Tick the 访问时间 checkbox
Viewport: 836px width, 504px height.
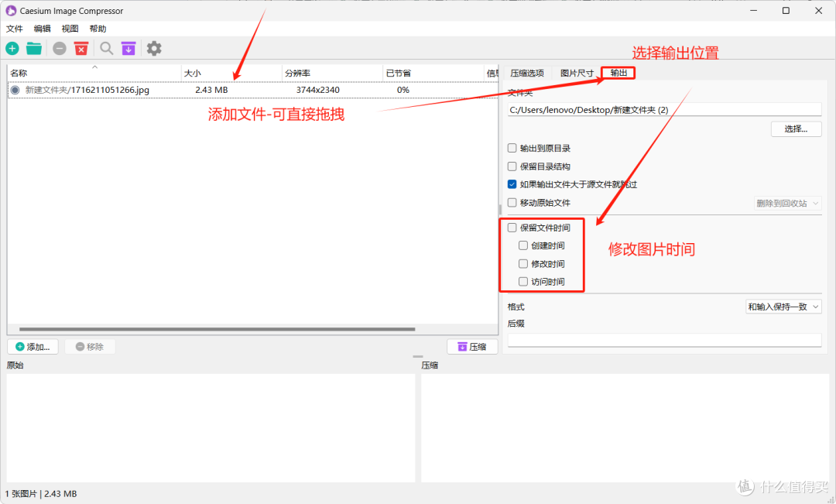tap(523, 282)
